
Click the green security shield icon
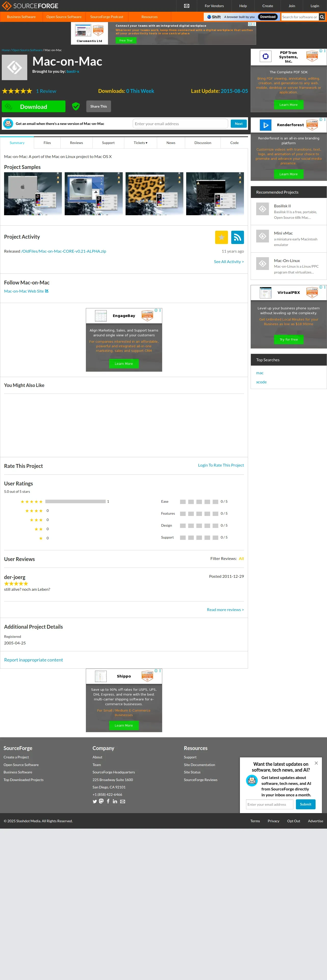[x=76, y=106]
